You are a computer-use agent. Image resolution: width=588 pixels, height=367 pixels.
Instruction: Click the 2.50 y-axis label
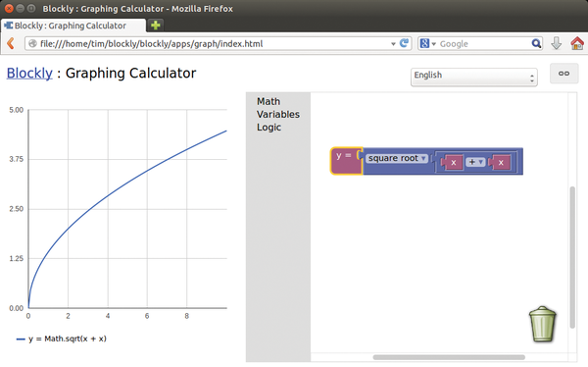point(16,209)
